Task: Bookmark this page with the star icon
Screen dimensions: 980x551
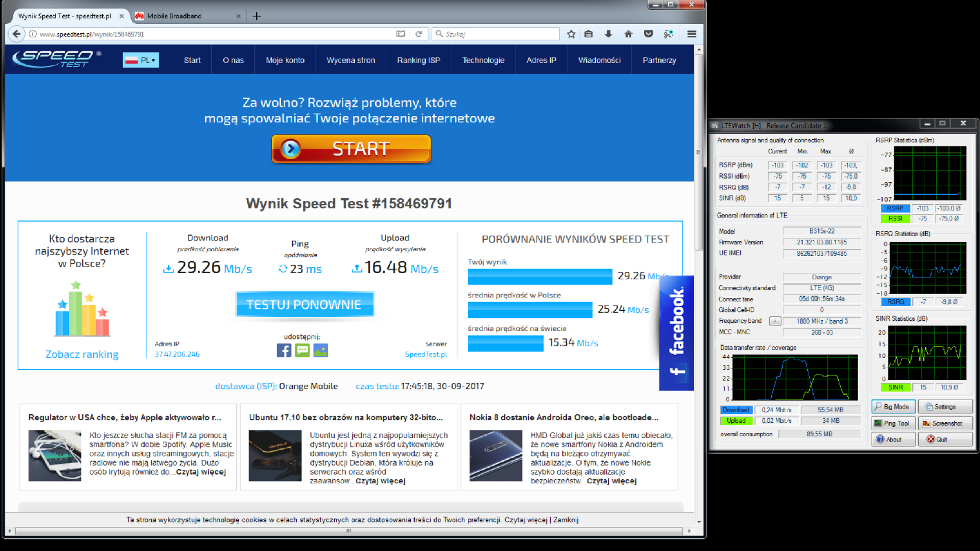Action: tap(571, 34)
